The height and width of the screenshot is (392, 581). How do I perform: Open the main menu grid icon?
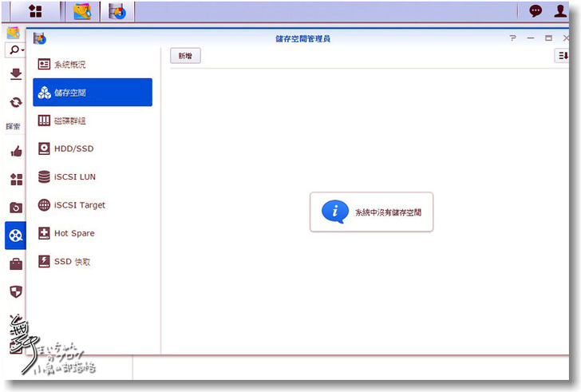click(36, 11)
